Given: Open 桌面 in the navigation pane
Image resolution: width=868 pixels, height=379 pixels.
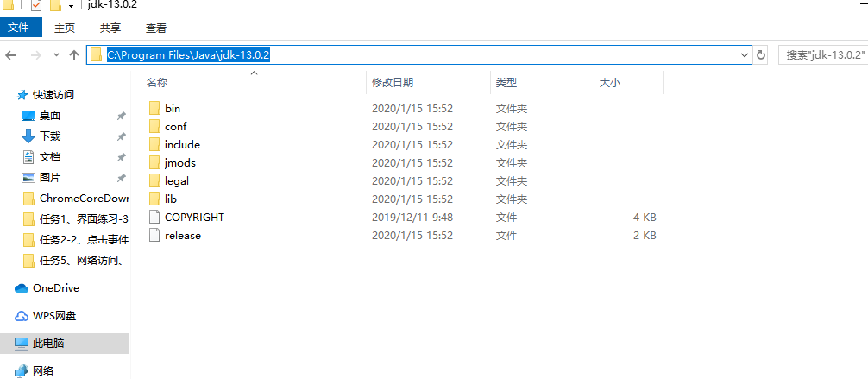Looking at the screenshot, I should tap(50, 115).
